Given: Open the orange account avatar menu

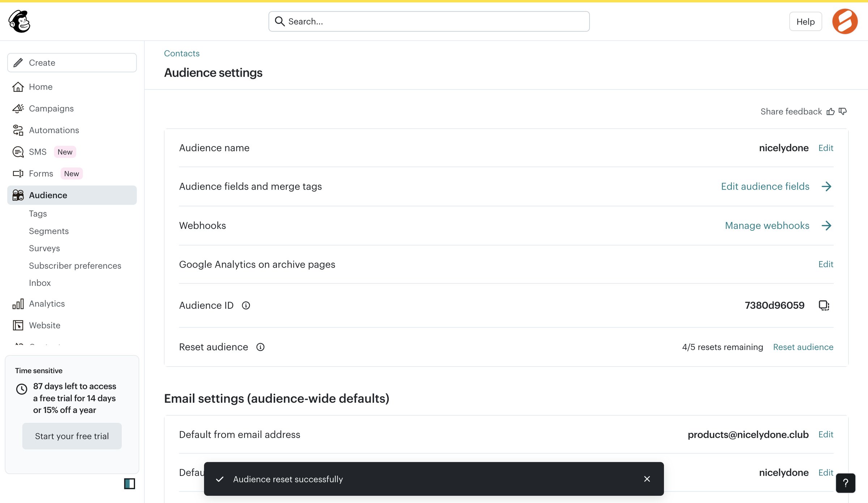Looking at the screenshot, I should [845, 21].
